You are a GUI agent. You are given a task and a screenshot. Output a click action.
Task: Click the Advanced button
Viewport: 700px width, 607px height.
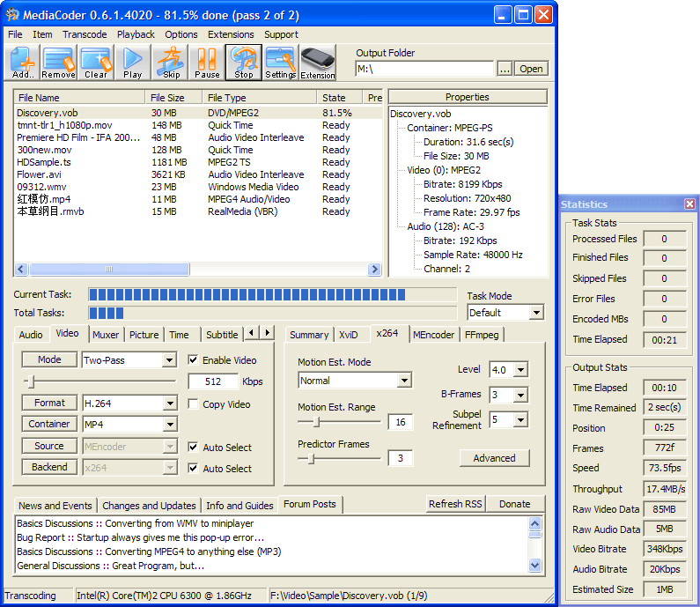[494, 458]
